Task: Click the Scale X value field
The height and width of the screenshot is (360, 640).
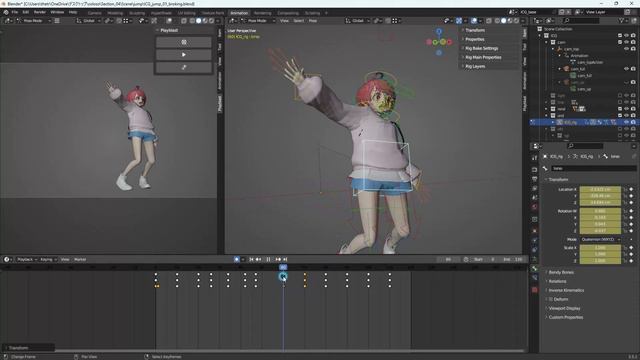Action: (x=600, y=248)
